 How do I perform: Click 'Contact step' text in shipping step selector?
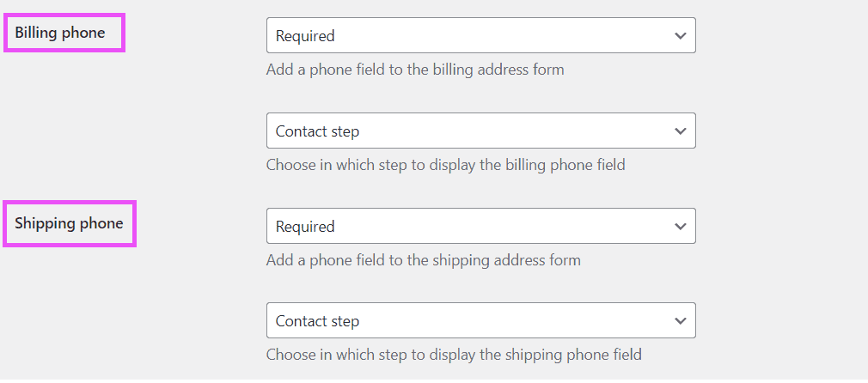click(317, 321)
